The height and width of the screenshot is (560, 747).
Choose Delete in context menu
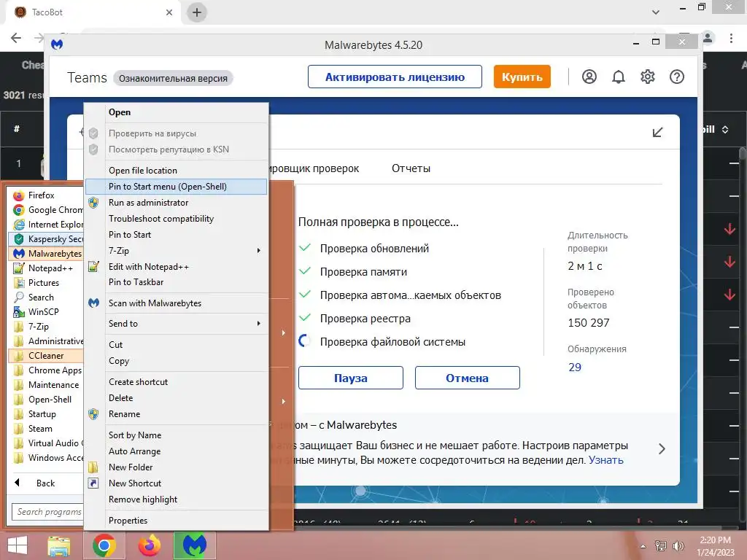[176, 398]
